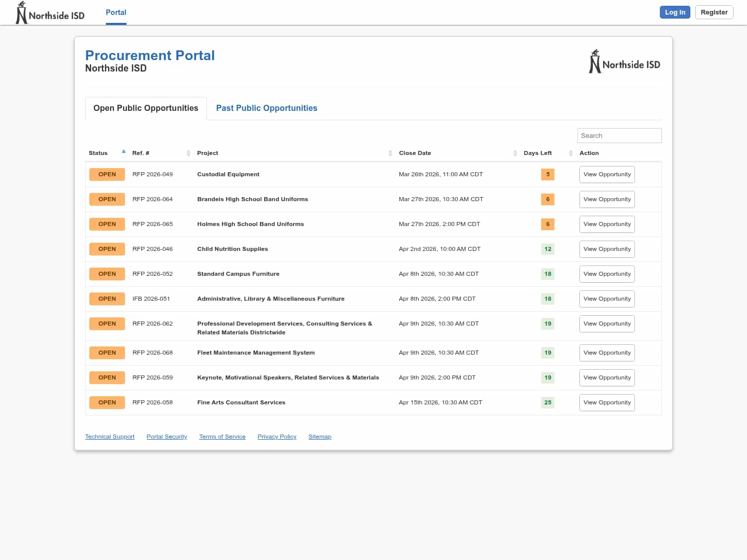Image resolution: width=747 pixels, height=560 pixels.
Task: Sort by Ref. # column sort icon
Action: point(188,153)
